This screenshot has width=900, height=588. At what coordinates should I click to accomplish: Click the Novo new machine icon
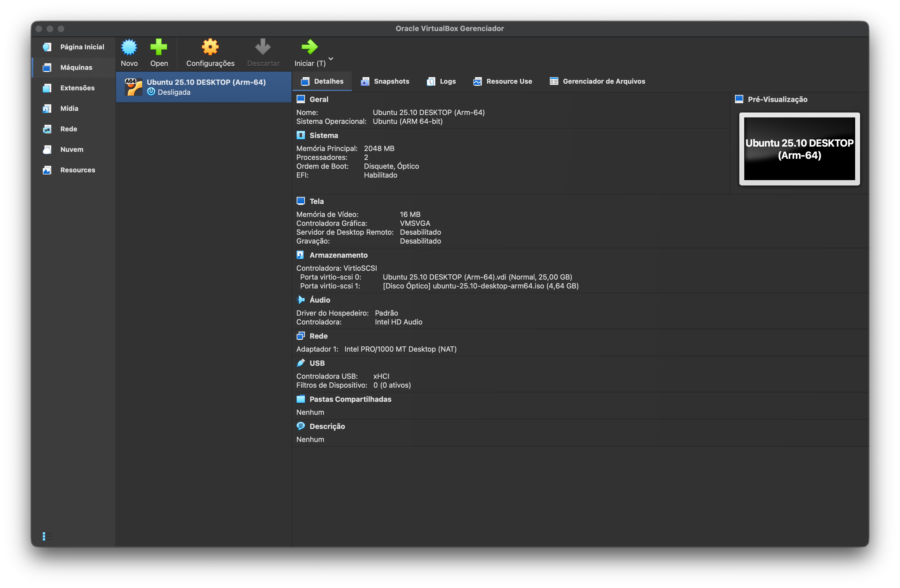click(x=129, y=47)
